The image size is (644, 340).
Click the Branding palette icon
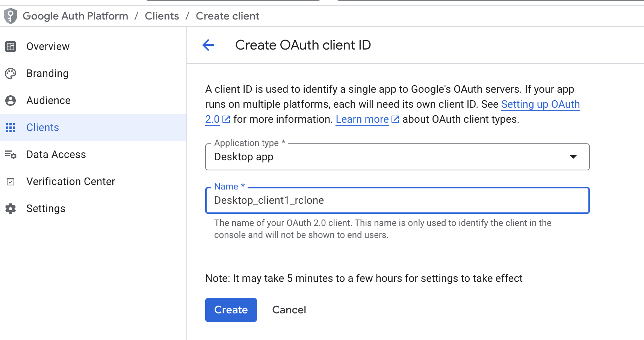tap(11, 74)
